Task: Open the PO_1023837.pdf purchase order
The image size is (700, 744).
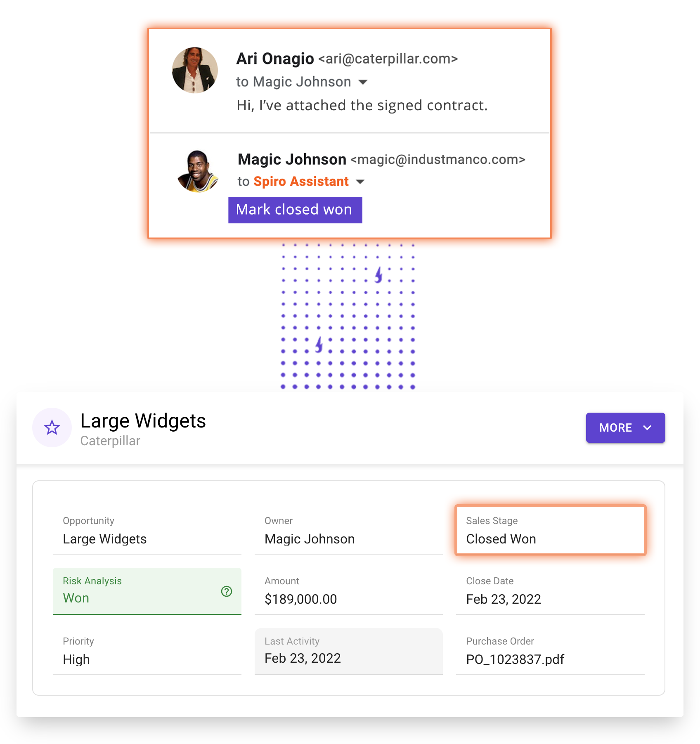Action: click(x=515, y=659)
